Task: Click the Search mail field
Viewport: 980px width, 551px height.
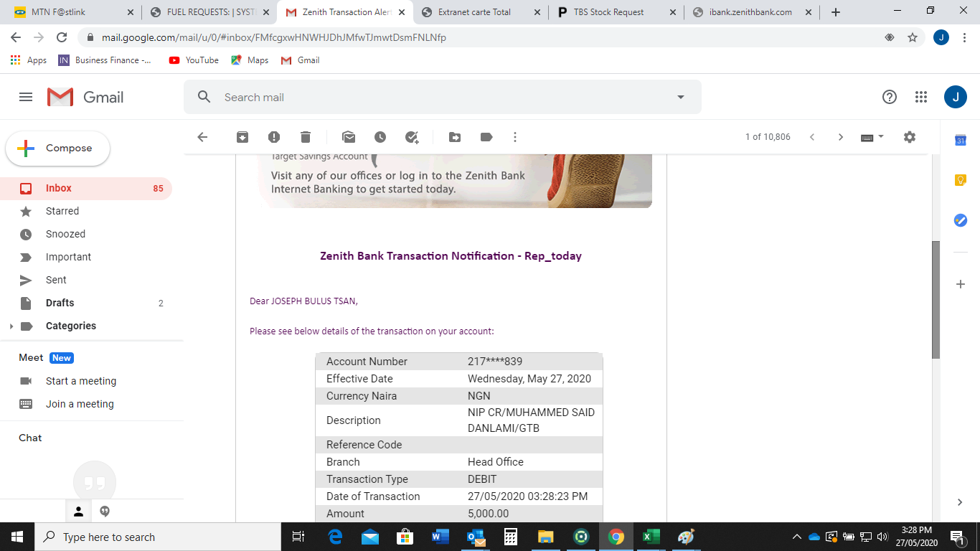Action: 442,97
